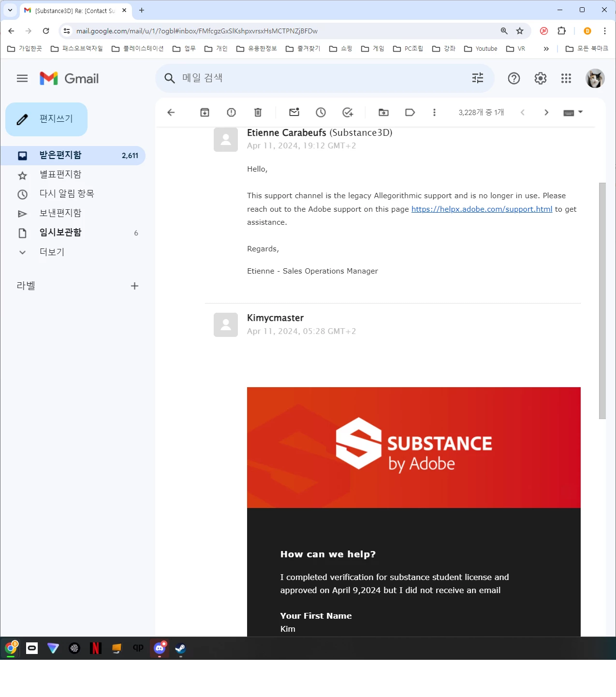Open Steam from the taskbar
The width and height of the screenshot is (616, 697).
(180, 648)
